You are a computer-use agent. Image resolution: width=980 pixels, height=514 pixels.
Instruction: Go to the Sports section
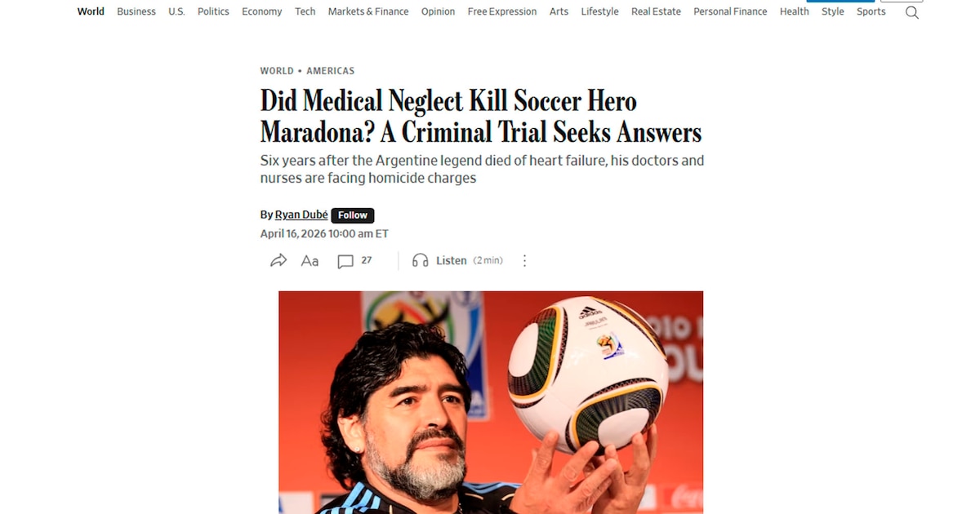[871, 11]
